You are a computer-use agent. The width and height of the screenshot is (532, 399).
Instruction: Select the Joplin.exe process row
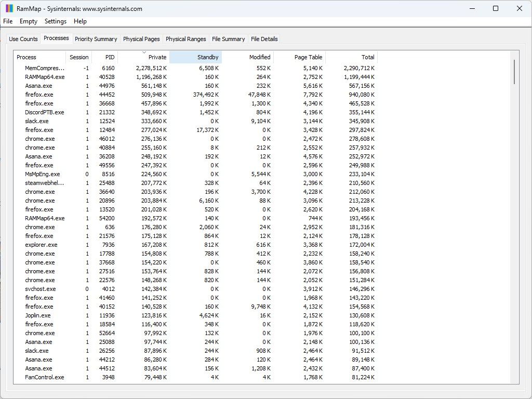click(196, 315)
